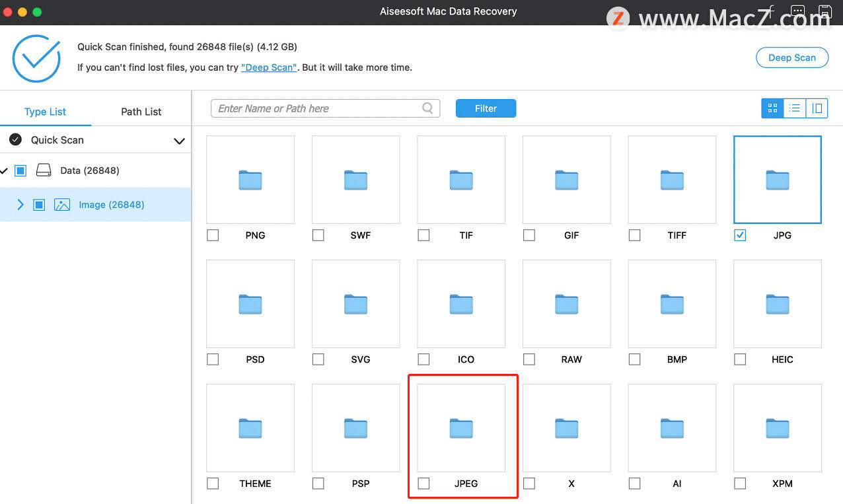Open the SWF folder

(355, 180)
